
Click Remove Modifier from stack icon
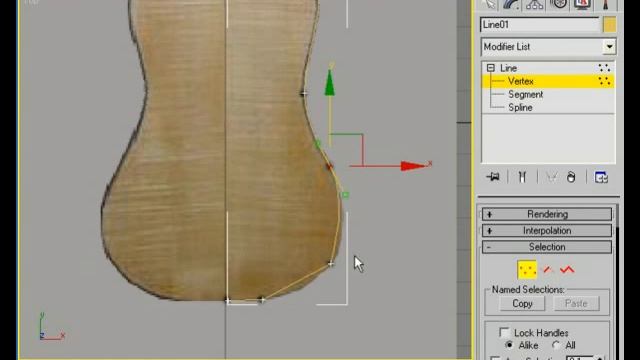[571, 177]
